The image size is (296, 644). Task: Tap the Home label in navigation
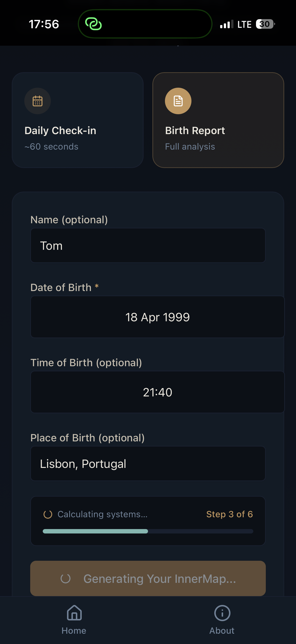(74, 630)
